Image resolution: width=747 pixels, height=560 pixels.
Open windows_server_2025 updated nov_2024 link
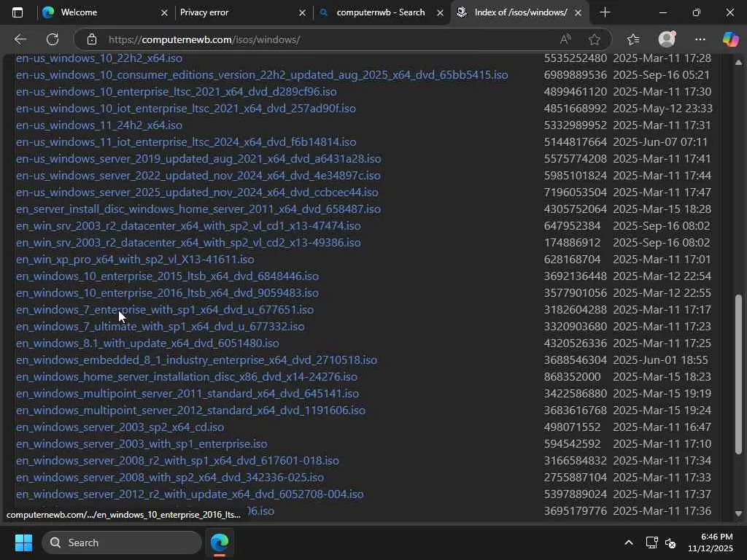point(197,192)
